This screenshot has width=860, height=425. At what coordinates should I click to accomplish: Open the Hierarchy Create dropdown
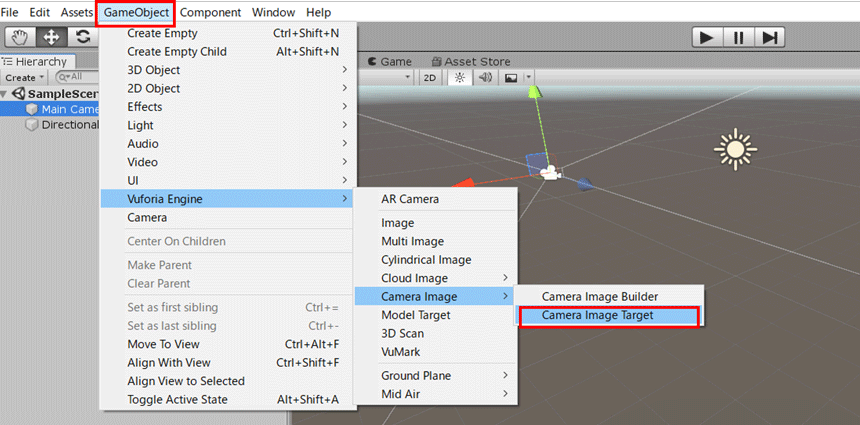24,77
